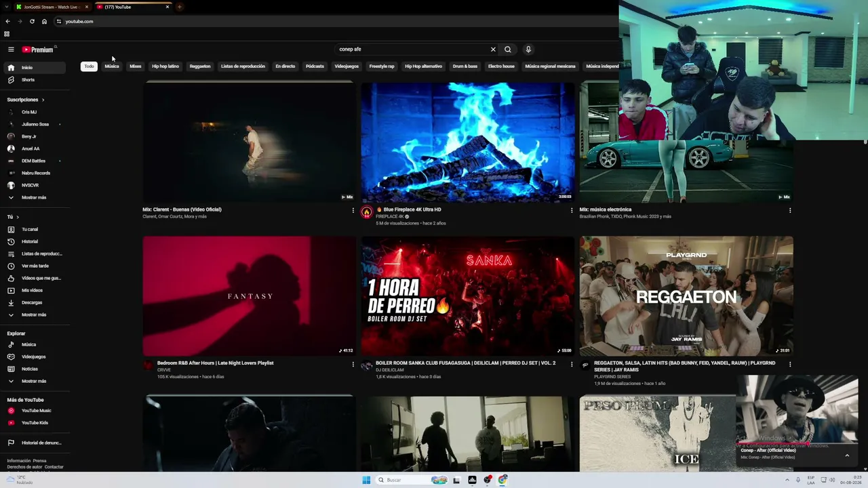Filter the feed by Mixes chip
The width and height of the screenshot is (868, 488).
click(x=136, y=66)
